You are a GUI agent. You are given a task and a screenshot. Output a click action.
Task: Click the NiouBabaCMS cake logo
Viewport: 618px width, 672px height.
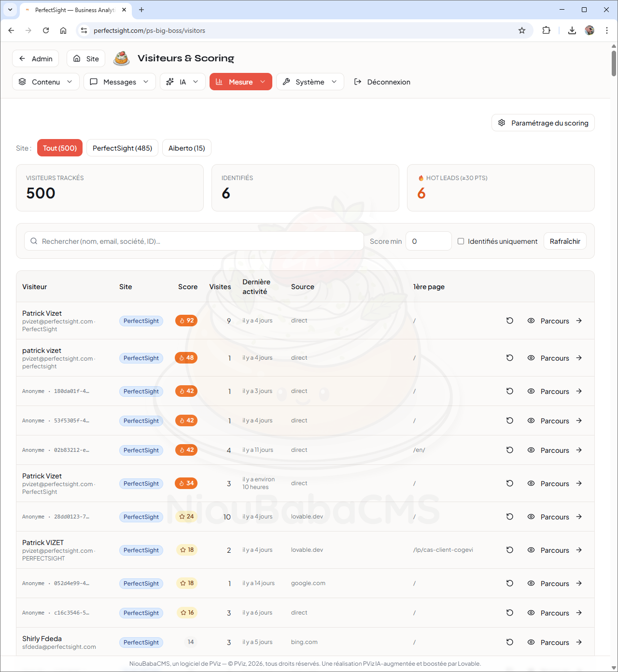[121, 58]
